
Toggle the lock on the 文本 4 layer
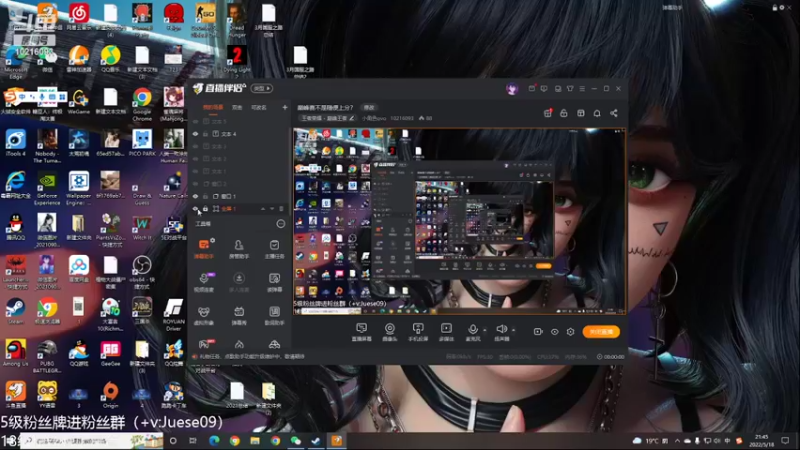pos(206,134)
